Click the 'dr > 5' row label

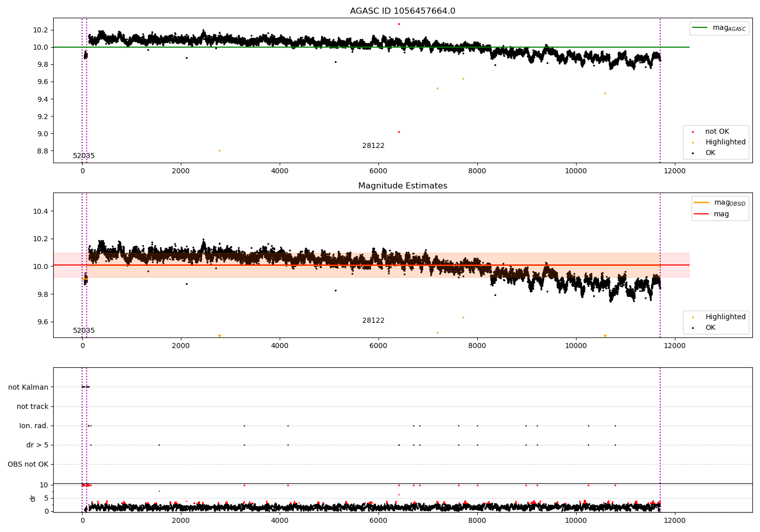tap(37, 445)
